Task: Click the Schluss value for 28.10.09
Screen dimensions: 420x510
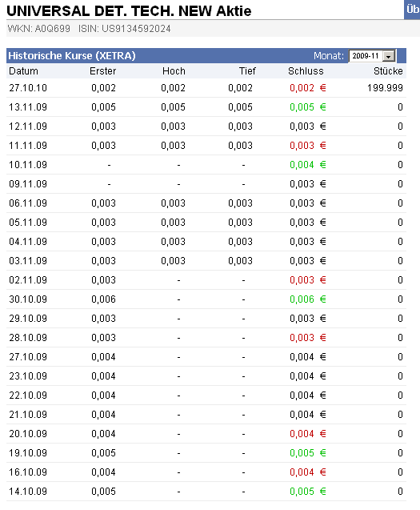Action: click(308, 337)
